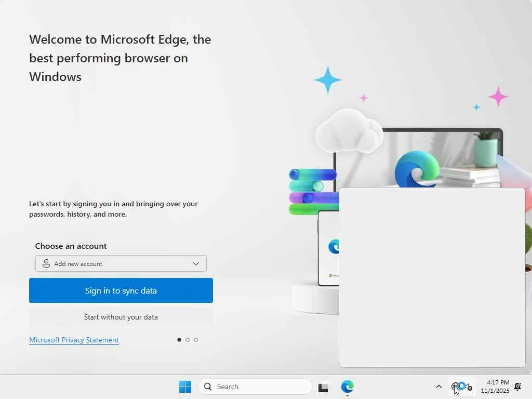Click the taskbar Search box
Screen dimensions: 532x399
click(x=255, y=387)
